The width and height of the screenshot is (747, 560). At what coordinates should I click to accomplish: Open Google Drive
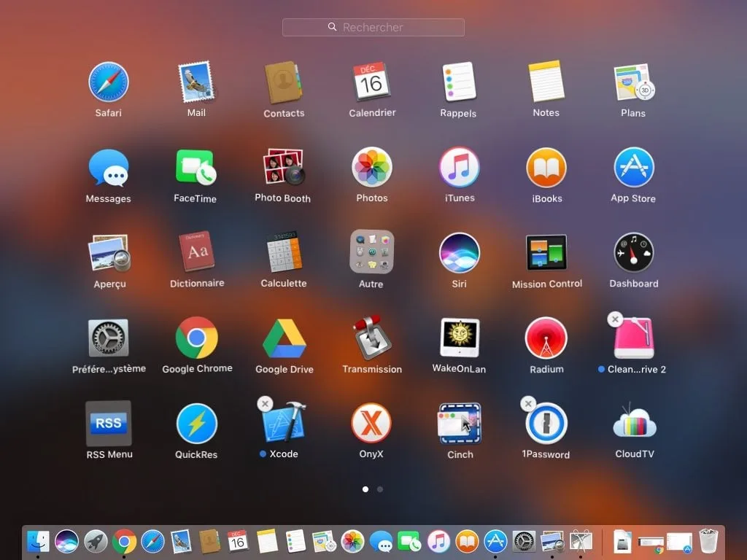(x=284, y=338)
